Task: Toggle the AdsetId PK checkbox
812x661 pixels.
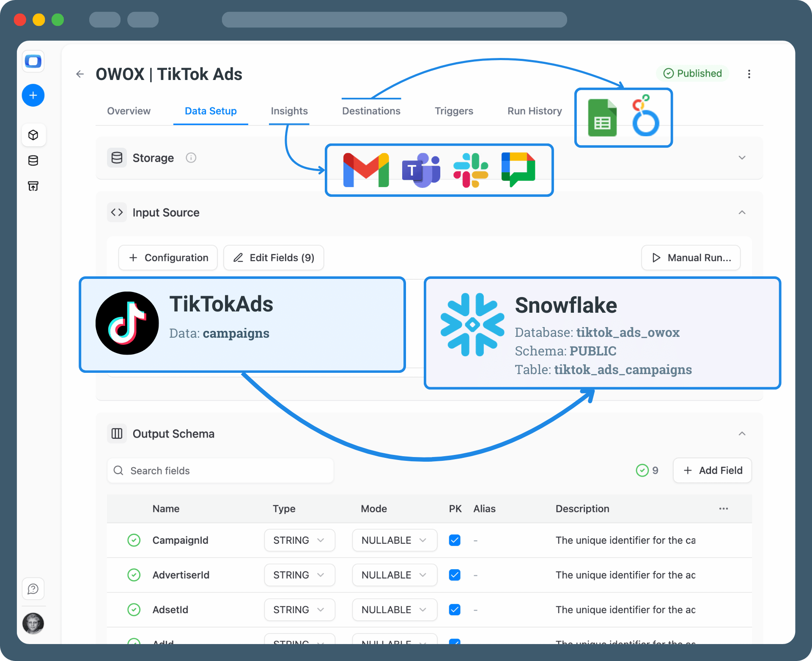Action: pyautogui.click(x=455, y=610)
